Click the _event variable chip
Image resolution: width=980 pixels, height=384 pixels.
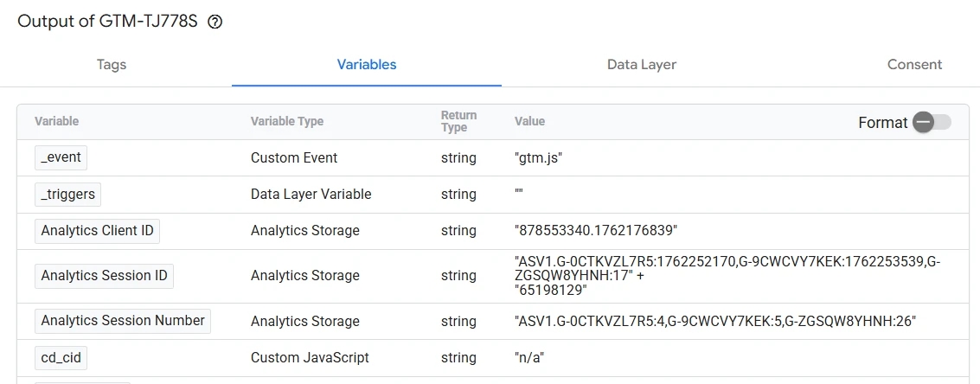[x=61, y=157]
